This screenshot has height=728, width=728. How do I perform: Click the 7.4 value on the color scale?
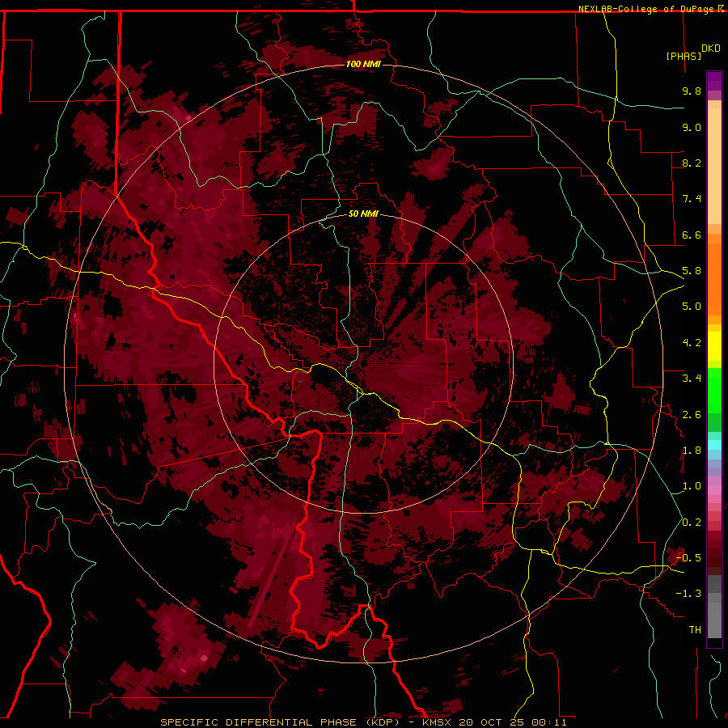point(692,199)
